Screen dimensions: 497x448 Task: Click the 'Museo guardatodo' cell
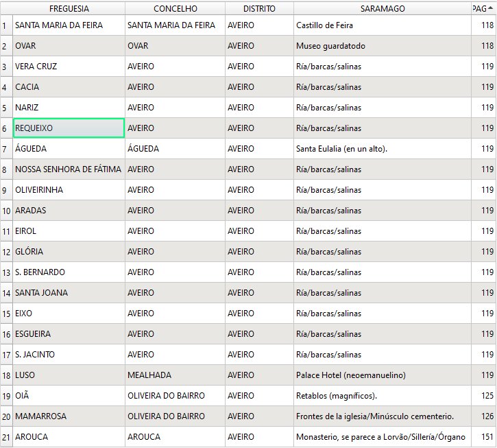coord(383,46)
